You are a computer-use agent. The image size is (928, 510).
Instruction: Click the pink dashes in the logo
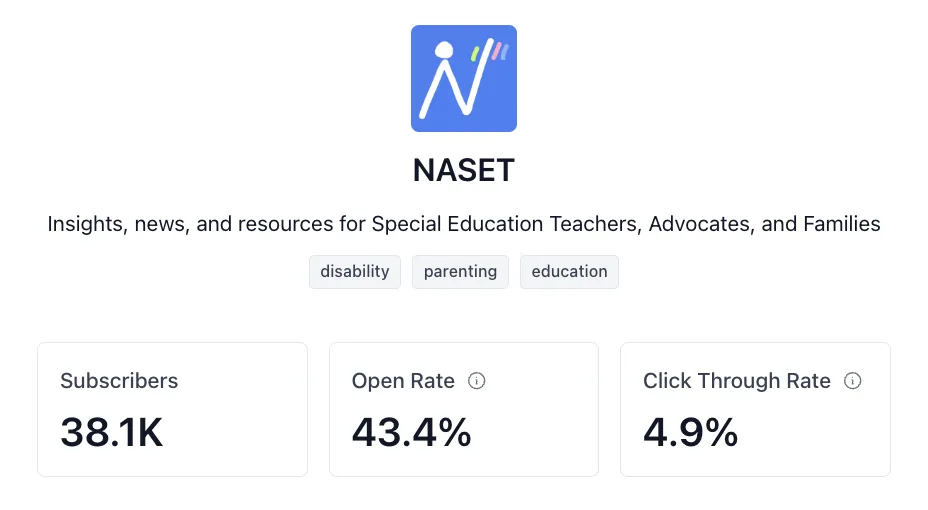click(499, 51)
